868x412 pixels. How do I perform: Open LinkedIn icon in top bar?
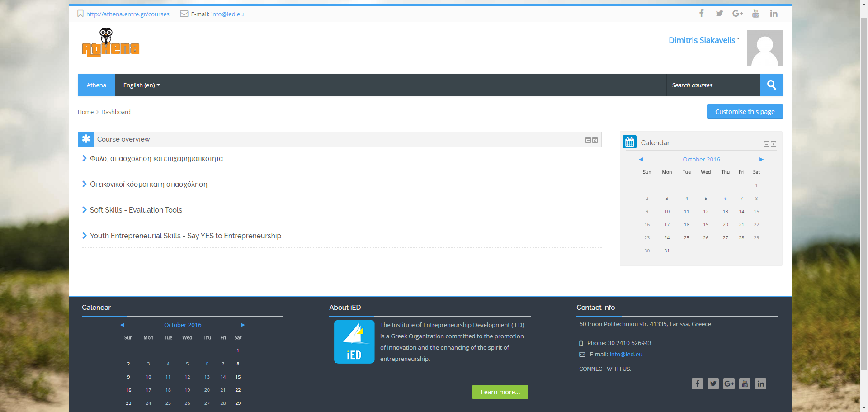tap(774, 14)
